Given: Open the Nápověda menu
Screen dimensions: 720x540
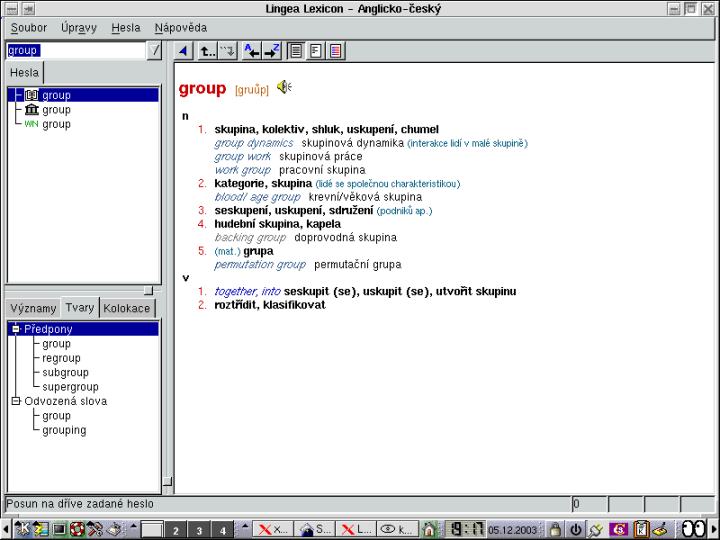Looking at the screenshot, I should click(180, 28).
